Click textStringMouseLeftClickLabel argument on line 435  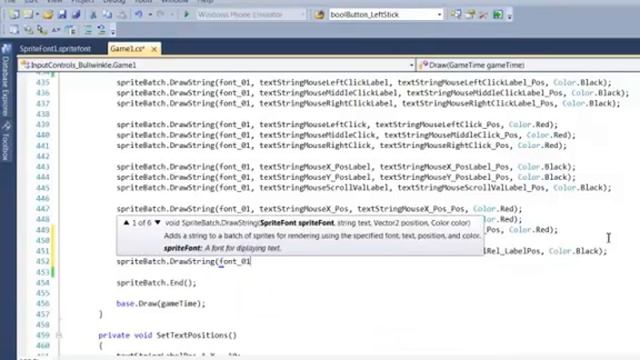click(x=324, y=82)
